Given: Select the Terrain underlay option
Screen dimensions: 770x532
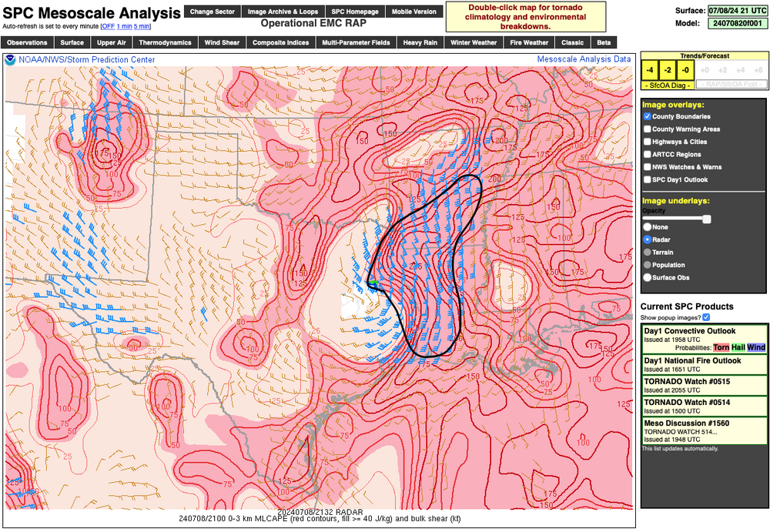Looking at the screenshot, I should pos(648,253).
